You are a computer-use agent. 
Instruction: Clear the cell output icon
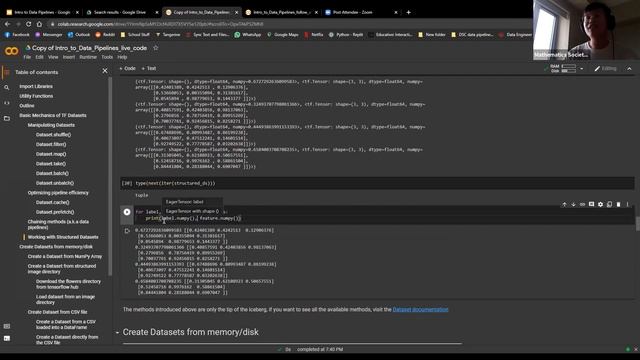tap(127, 231)
